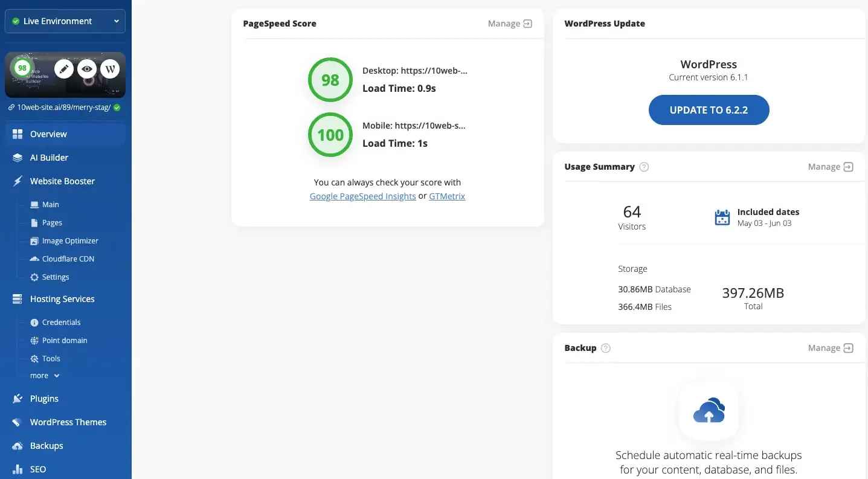The height and width of the screenshot is (479, 868).
Task: Click the Image Optimizer icon
Action: pos(34,241)
